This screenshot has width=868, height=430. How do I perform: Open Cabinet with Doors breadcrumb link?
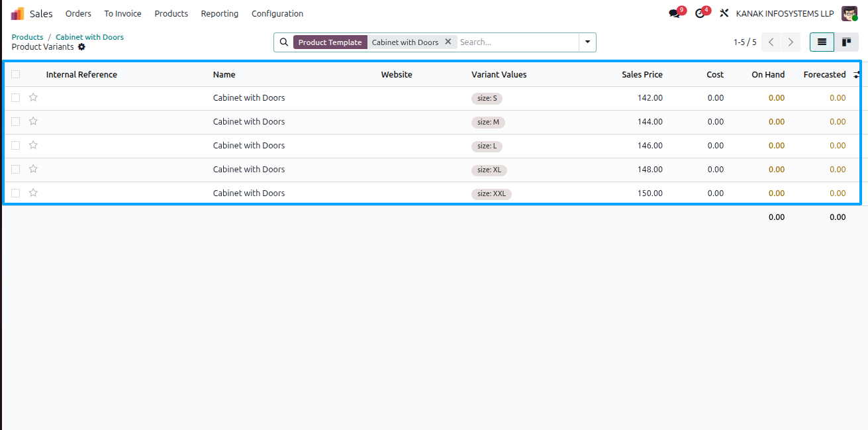[x=89, y=37]
